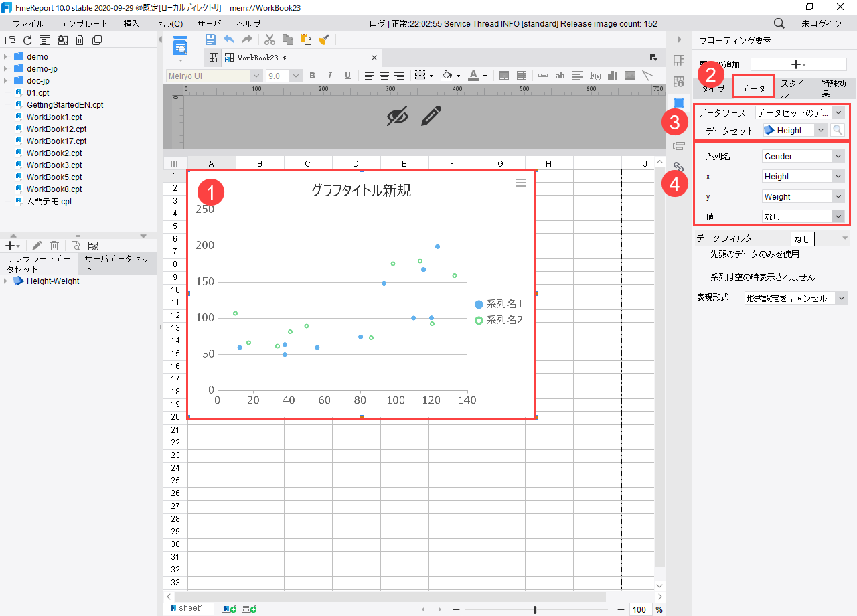Screen dimensions: 857x616
Task: Click 未ログイン login link
Action: 822,23
